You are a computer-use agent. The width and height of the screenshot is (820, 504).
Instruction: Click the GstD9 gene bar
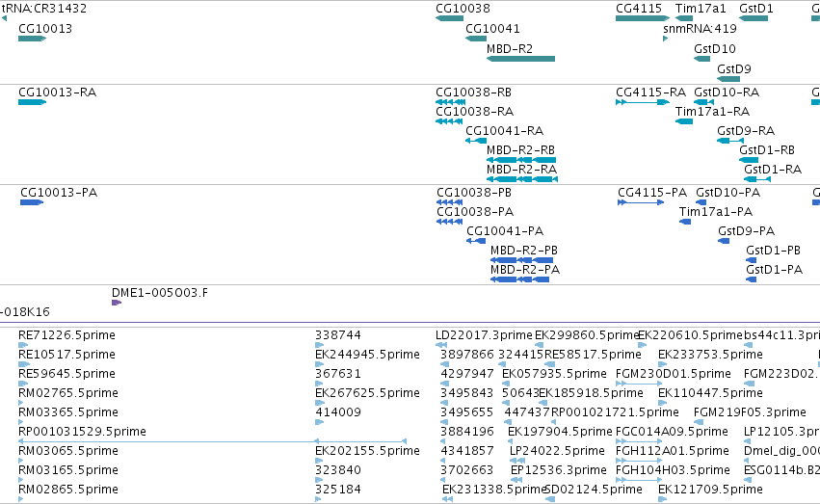pos(728,79)
